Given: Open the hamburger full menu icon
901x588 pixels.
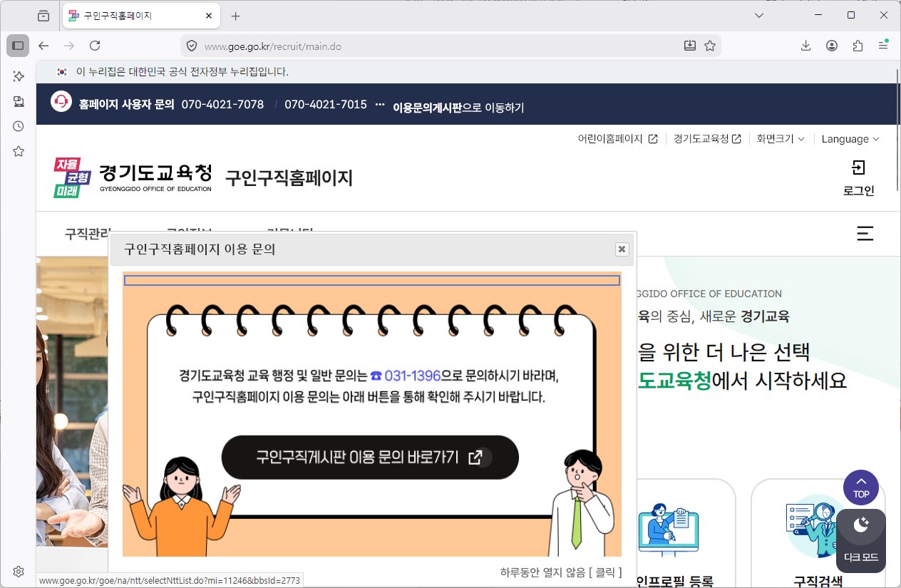Looking at the screenshot, I should [865, 234].
